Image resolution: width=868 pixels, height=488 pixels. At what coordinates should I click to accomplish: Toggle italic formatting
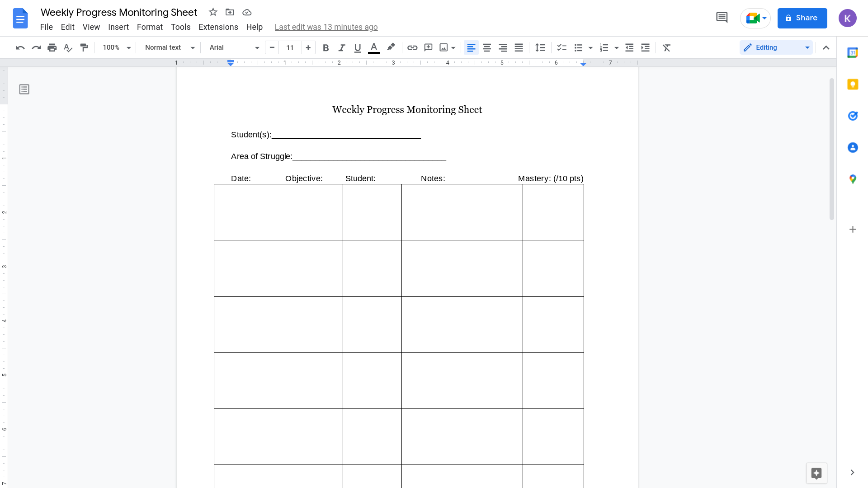click(x=342, y=47)
